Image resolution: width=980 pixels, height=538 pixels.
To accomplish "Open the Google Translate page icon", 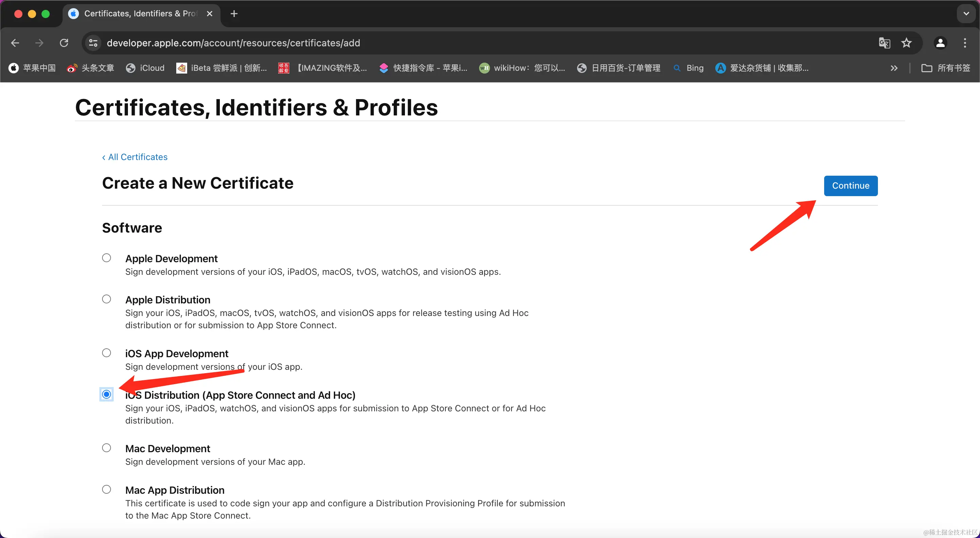I will click(884, 43).
